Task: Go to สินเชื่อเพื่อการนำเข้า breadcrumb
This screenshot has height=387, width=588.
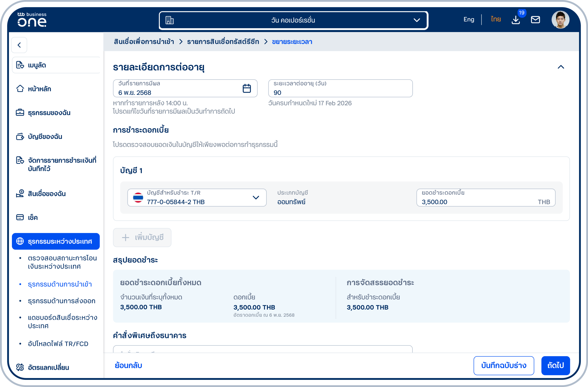Action: 144,42
